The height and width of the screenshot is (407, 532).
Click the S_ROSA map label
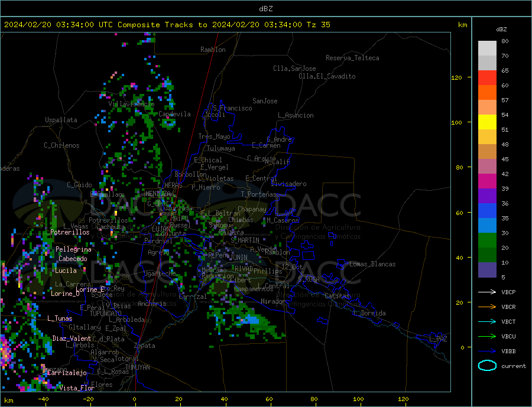309,279
